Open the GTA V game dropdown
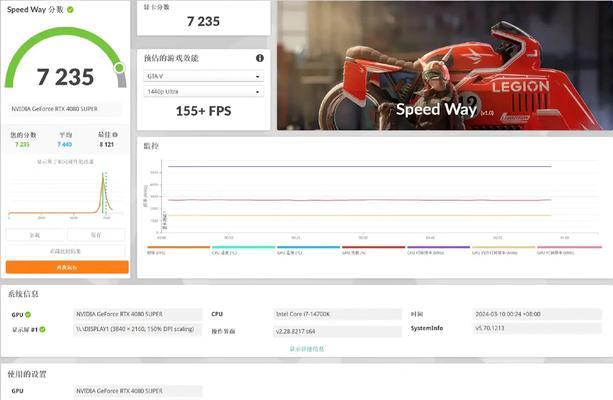The height and width of the screenshot is (400, 613). point(203,76)
